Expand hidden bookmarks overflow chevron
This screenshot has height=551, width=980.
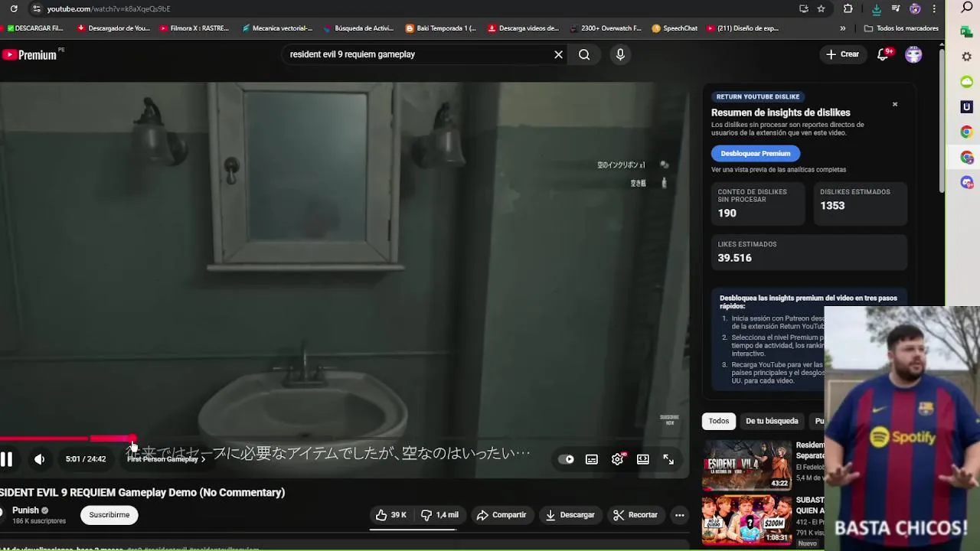(843, 28)
